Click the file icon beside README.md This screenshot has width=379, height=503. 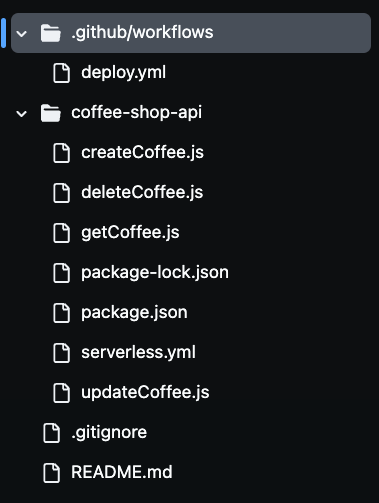pyautogui.click(x=52, y=473)
